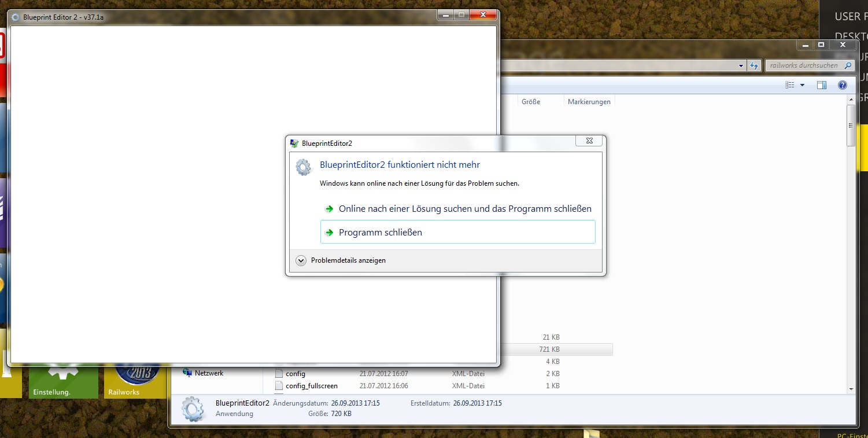The image size is (868, 438).
Task: Close the Explorer window
Action: (843, 45)
